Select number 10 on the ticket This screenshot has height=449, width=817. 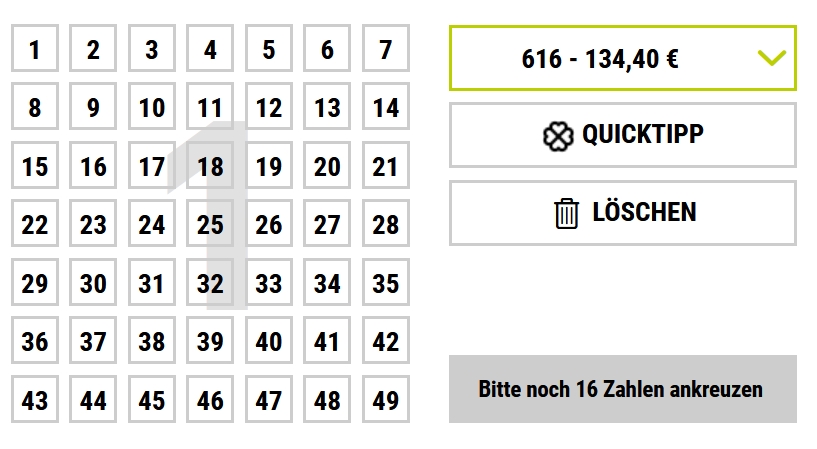click(x=152, y=106)
